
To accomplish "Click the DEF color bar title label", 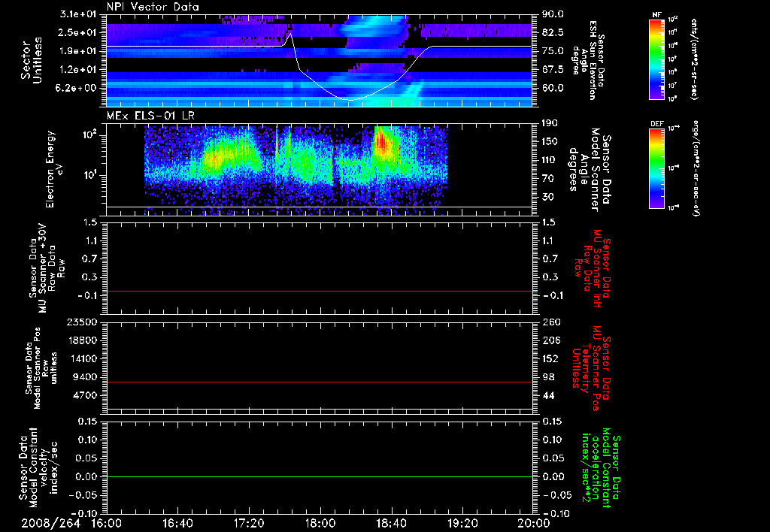I will (656, 124).
